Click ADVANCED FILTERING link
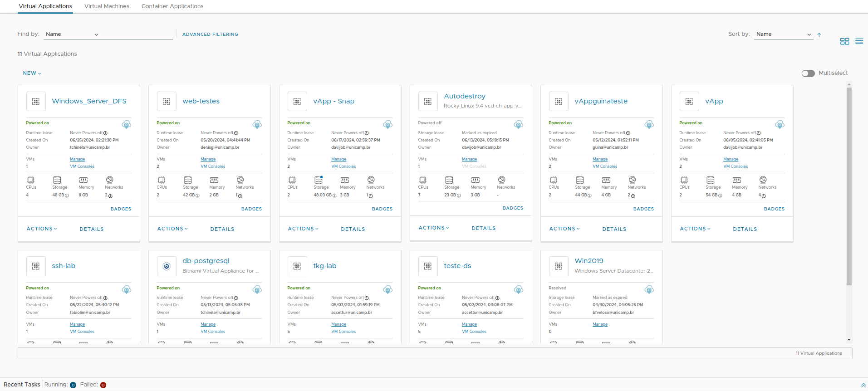This screenshot has width=868, height=391. pyautogui.click(x=210, y=34)
